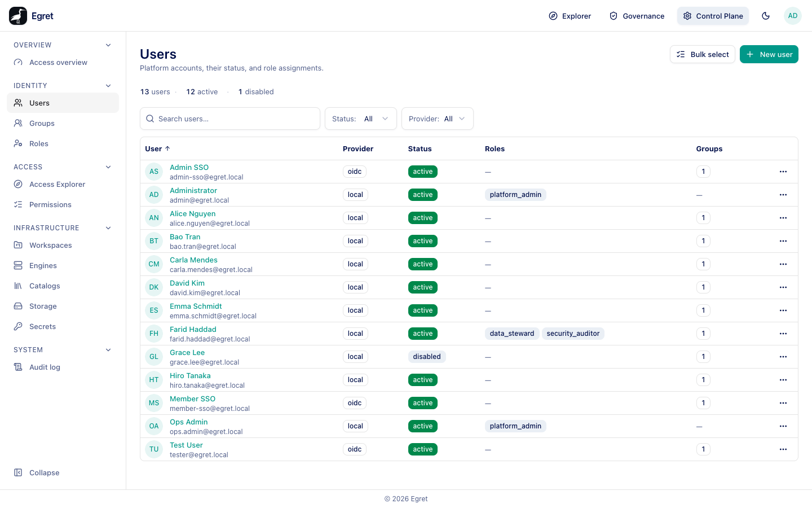
Task: Open row actions for Member SSO
Action: point(783,403)
